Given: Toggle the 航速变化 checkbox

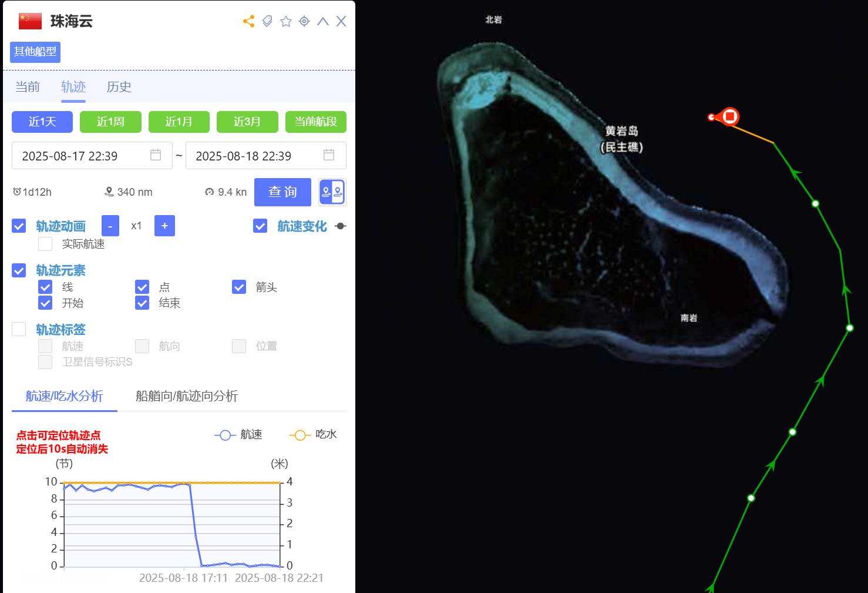Looking at the screenshot, I should tap(260, 226).
